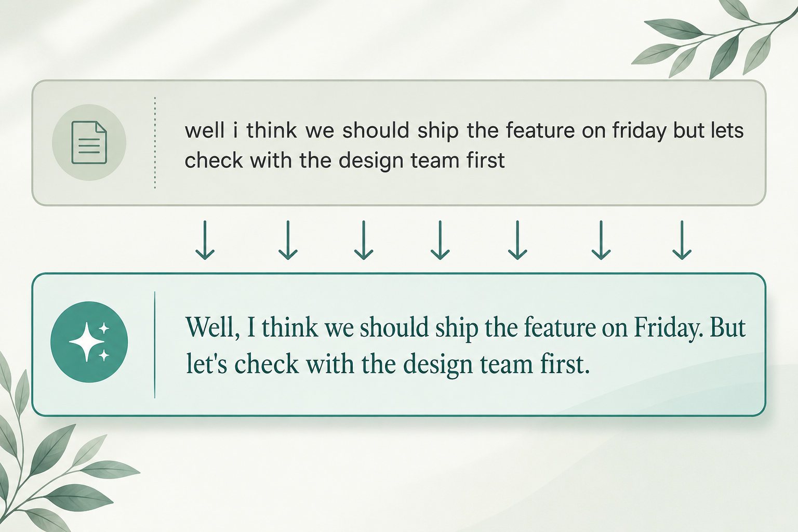
Task: Click the document icon in the raw text box
Action: coord(89,142)
